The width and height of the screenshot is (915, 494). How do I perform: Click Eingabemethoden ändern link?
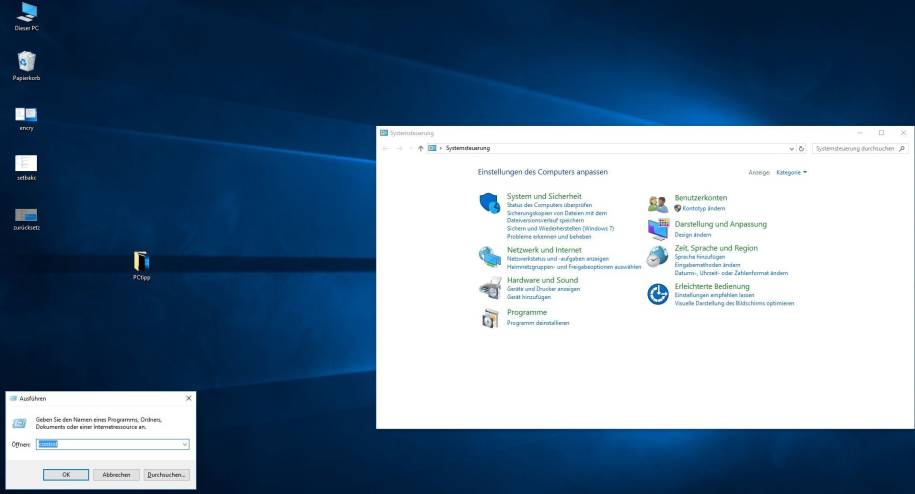point(707,265)
